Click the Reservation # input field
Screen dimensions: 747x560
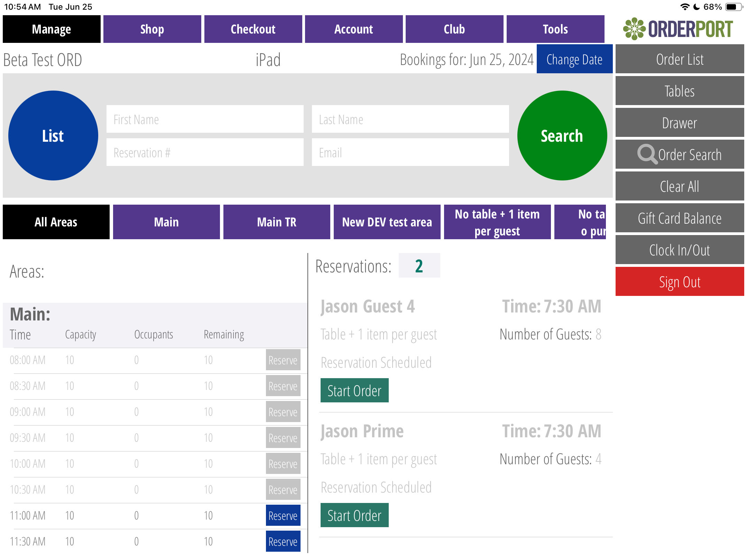pos(205,152)
